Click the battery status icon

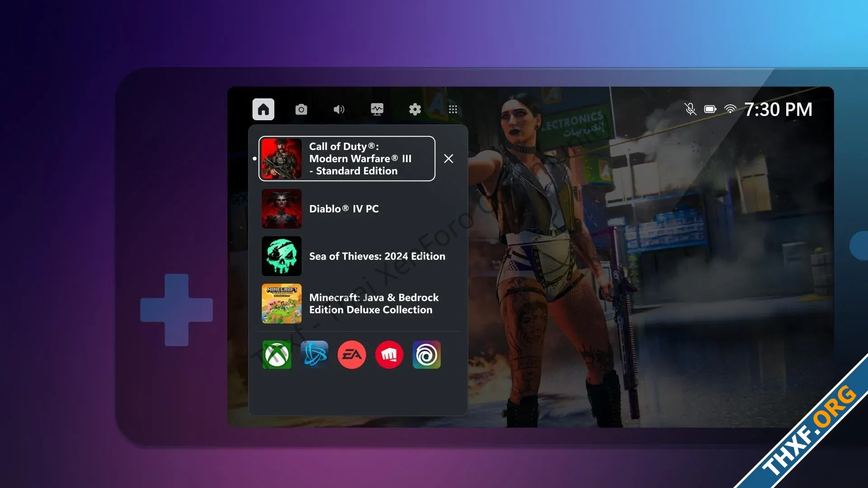pyautogui.click(x=710, y=109)
